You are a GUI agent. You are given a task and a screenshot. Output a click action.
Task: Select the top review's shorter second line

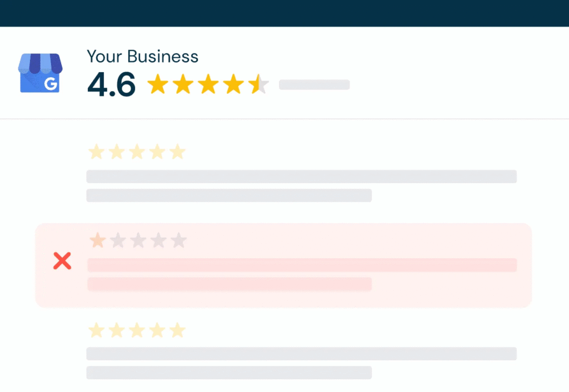229,195
